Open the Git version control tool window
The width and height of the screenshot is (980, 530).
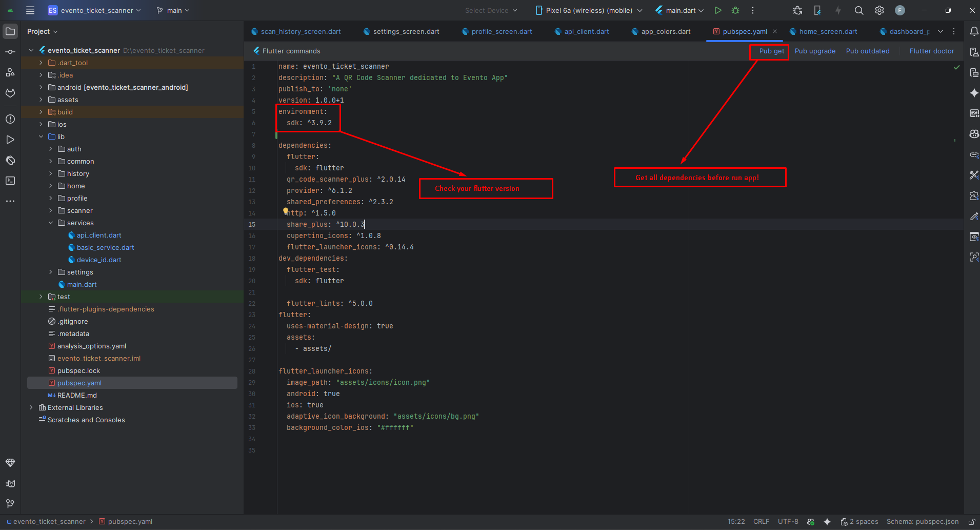pyautogui.click(x=10, y=504)
